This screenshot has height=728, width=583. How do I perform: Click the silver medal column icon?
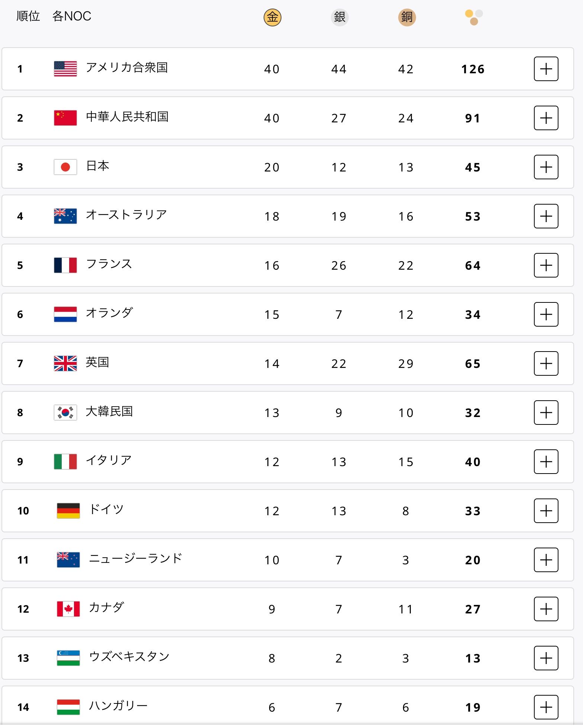tap(339, 17)
